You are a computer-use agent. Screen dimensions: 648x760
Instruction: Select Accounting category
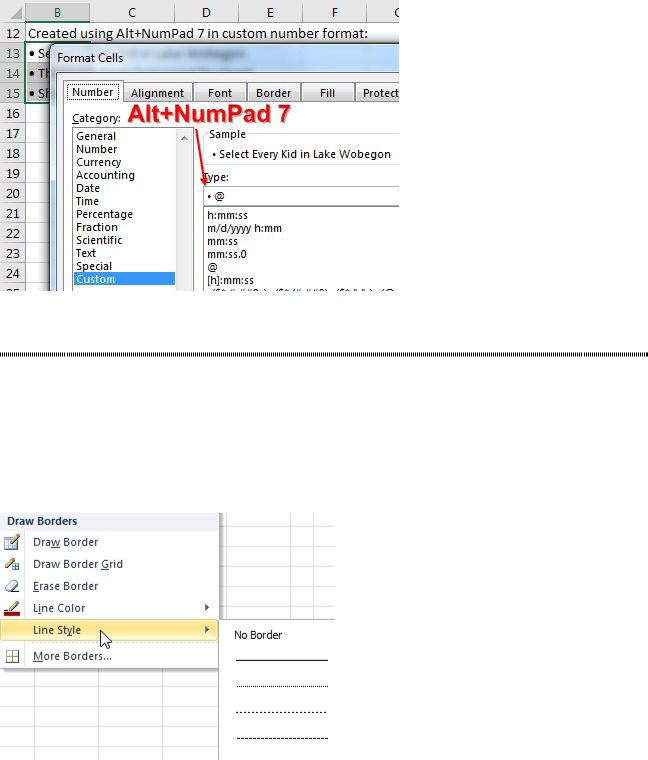point(125,175)
